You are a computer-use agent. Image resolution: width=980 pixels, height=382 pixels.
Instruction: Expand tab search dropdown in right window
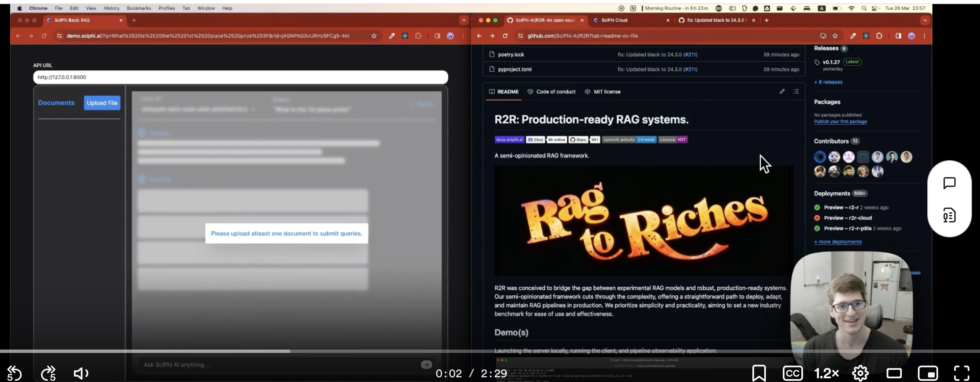[x=925, y=20]
